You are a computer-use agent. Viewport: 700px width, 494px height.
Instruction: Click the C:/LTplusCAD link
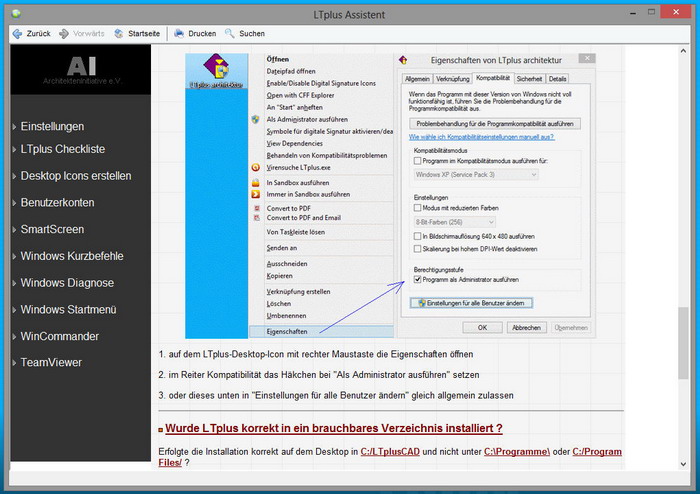(x=390, y=452)
